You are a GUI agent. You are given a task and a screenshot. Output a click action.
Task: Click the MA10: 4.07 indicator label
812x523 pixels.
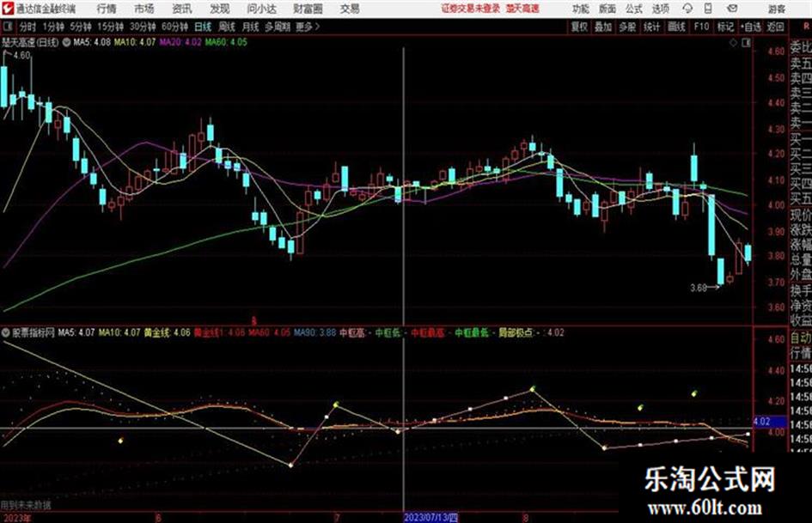coord(135,42)
